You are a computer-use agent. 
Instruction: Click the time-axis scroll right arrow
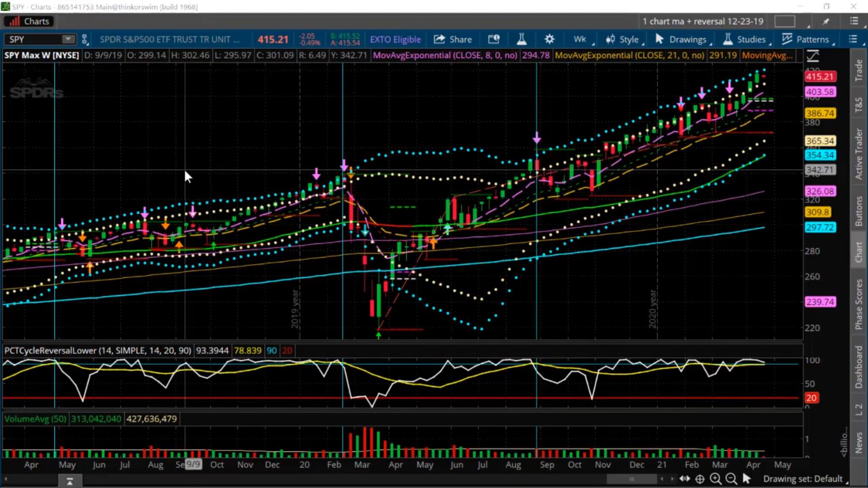tap(672, 479)
